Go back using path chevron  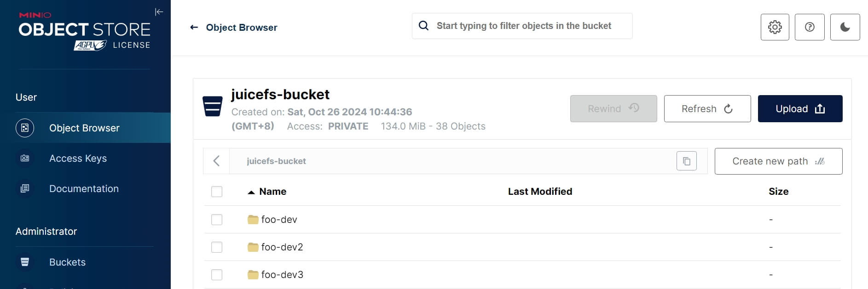coord(216,161)
